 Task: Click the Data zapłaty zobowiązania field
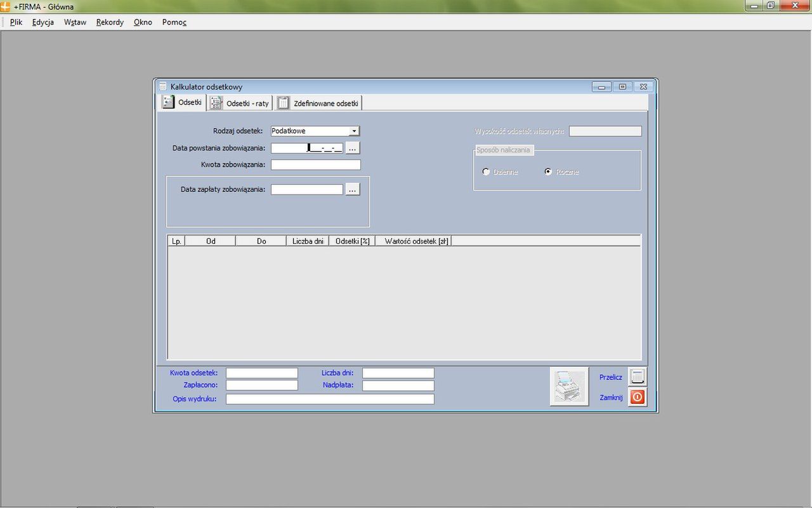point(307,189)
